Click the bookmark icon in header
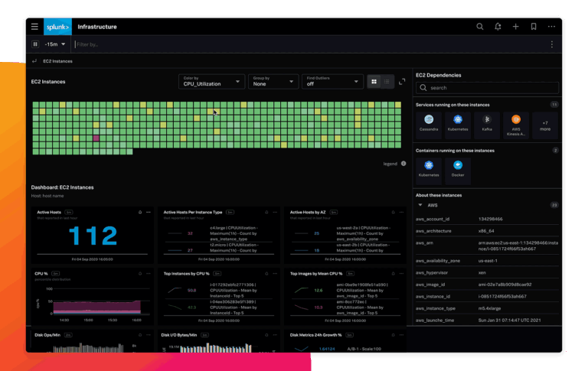This screenshot has width=588, height=371. [534, 27]
